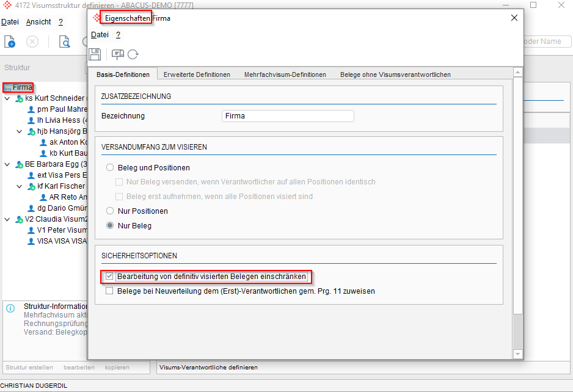This screenshot has height=392, width=573.
Task: Enable 'Belege bei Neuverteilung' checkbox
Action: point(109,291)
